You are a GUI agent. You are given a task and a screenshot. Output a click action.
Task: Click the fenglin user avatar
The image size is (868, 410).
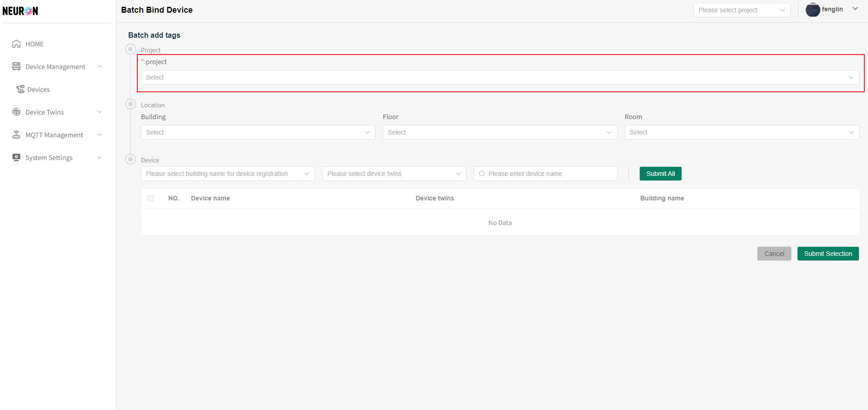pyautogui.click(x=813, y=10)
